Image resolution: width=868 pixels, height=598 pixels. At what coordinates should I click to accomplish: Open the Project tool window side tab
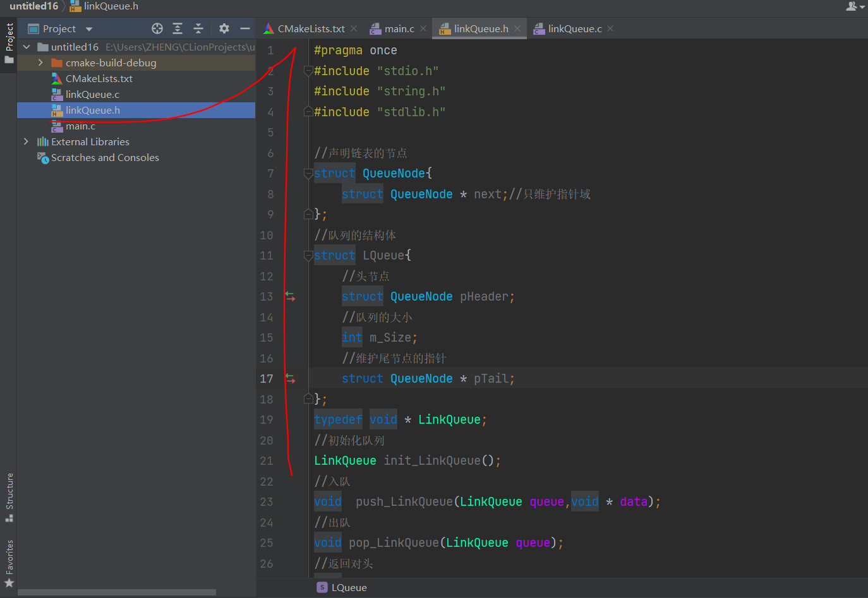click(x=9, y=44)
